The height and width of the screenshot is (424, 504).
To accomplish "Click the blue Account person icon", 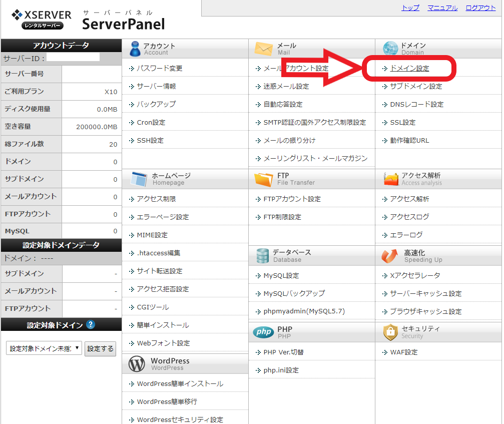I will tap(135, 49).
